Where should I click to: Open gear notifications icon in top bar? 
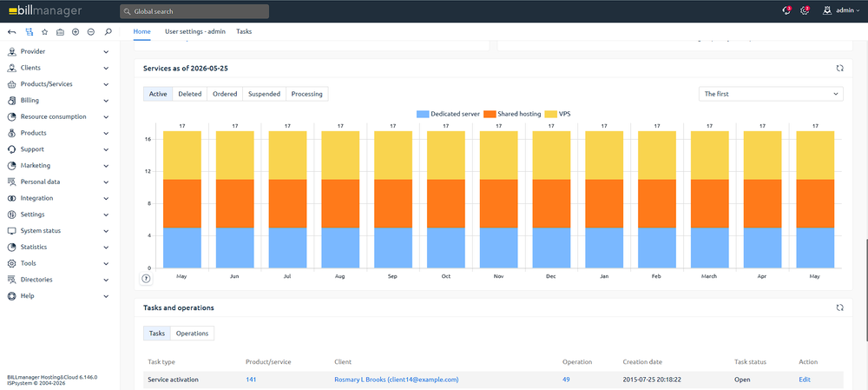pyautogui.click(x=805, y=10)
